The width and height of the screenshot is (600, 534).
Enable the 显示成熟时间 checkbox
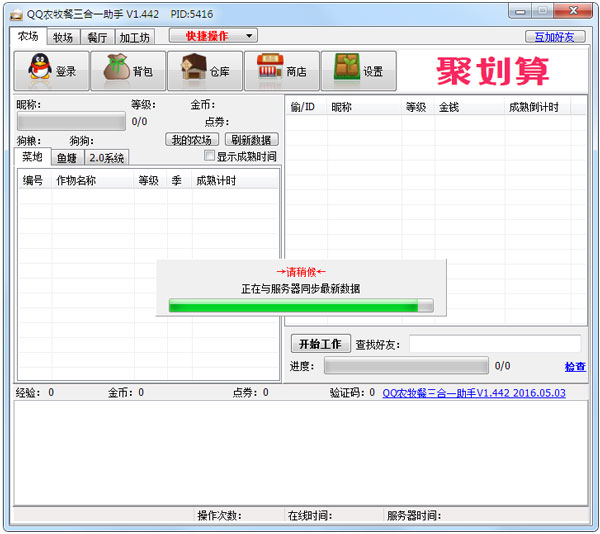(209, 155)
